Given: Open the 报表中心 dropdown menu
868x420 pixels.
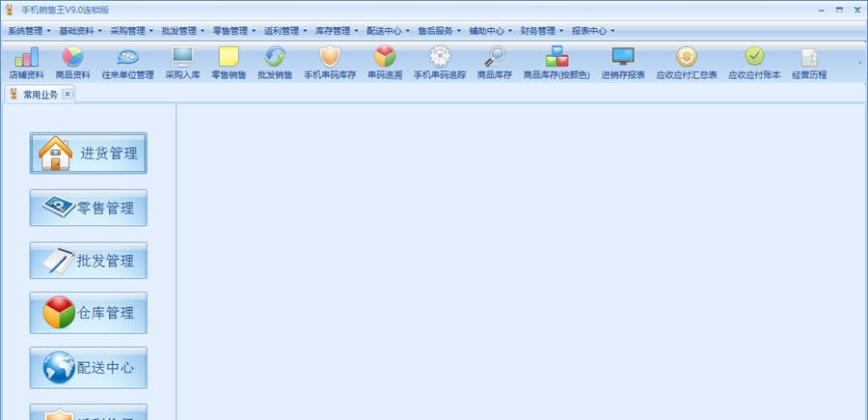Looking at the screenshot, I should 593,31.
